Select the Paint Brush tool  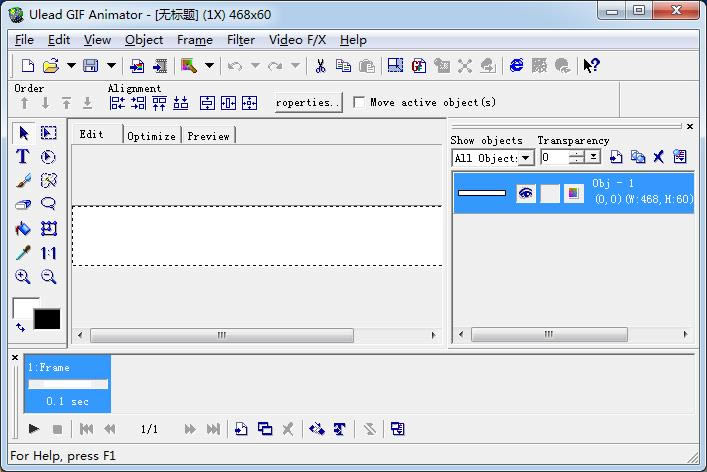click(23, 180)
